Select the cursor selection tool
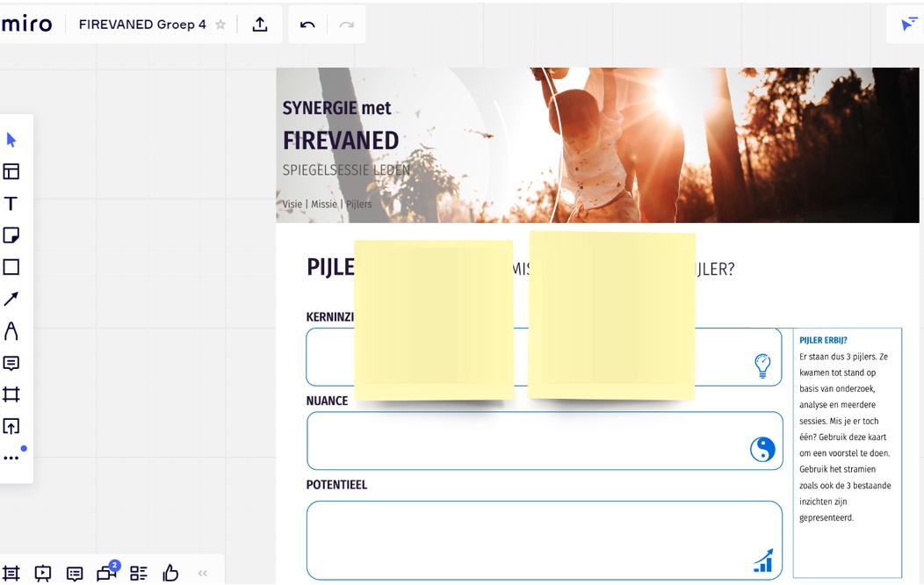This screenshot has height=585, width=924. [11, 140]
